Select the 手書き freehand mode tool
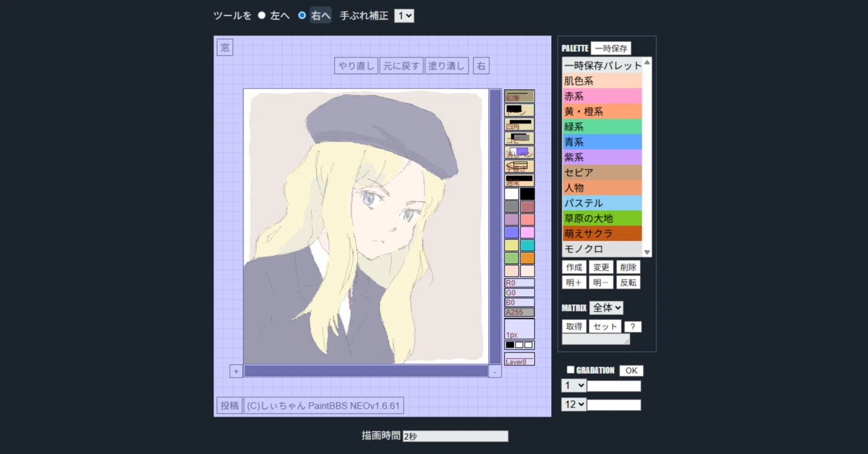The height and width of the screenshot is (454, 868). coord(519,166)
